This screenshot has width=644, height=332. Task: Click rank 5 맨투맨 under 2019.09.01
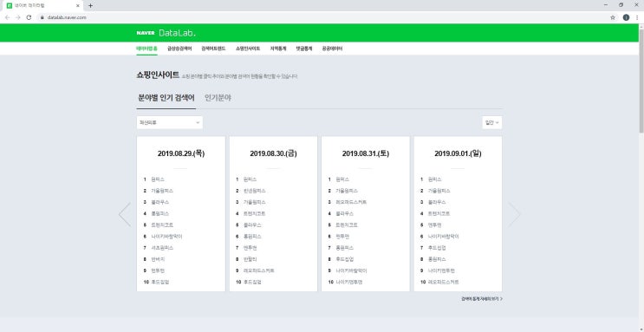point(435,225)
